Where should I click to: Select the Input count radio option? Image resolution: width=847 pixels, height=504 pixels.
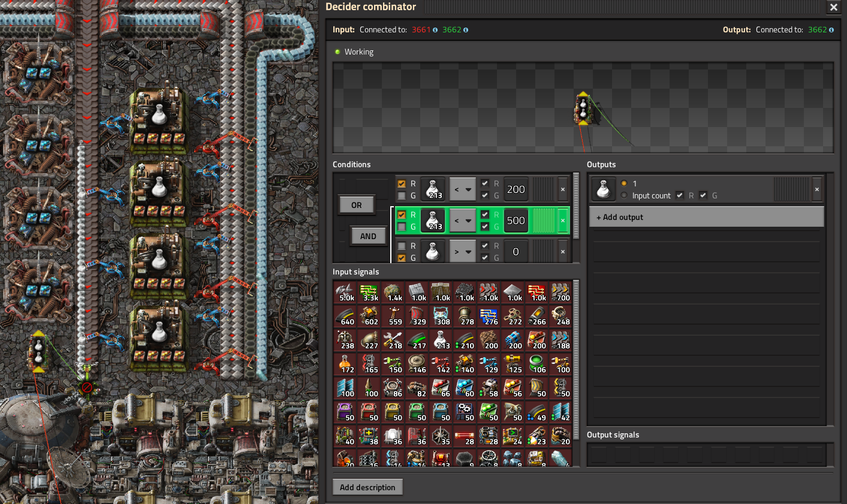(624, 195)
